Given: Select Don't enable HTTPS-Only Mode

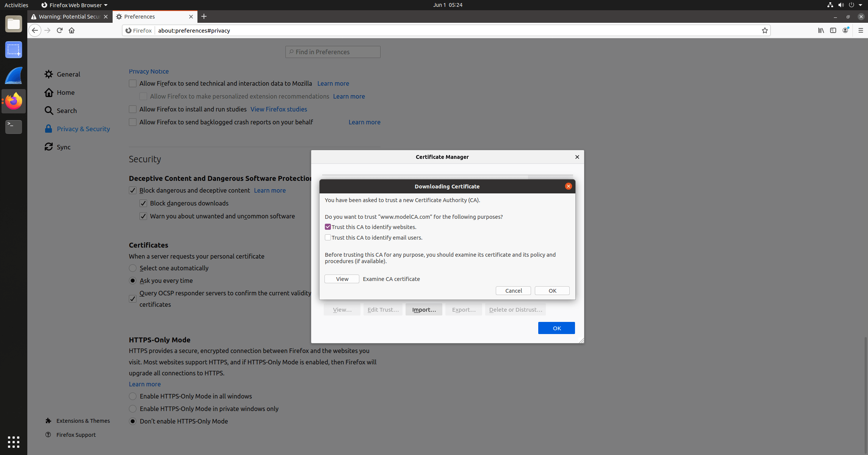Looking at the screenshot, I should tap(133, 421).
